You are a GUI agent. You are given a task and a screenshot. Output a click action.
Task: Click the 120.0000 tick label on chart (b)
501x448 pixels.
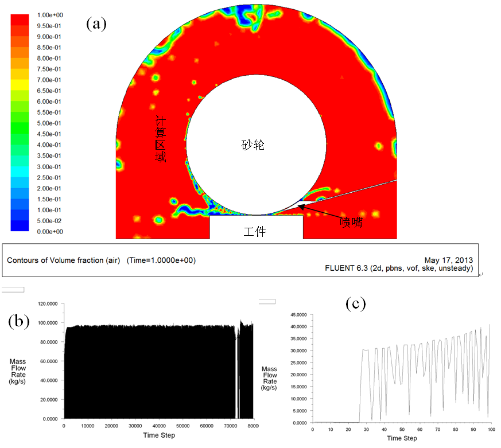(x=49, y=303)
